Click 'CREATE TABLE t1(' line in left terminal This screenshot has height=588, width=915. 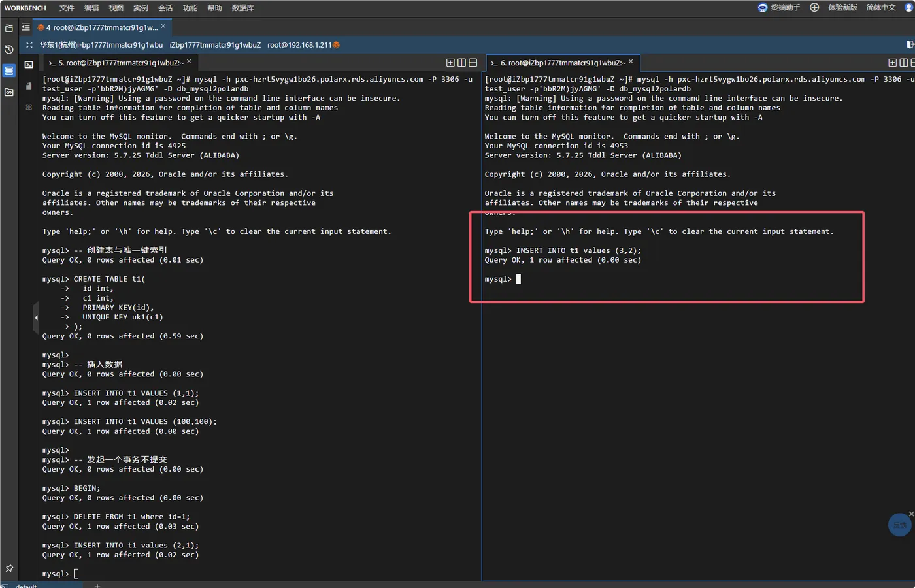(109, 279)
